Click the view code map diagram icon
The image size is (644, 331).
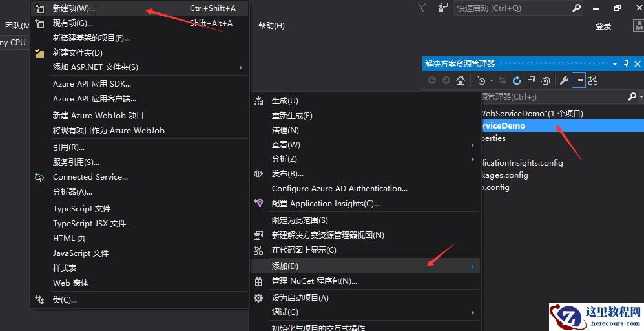point(593,80)
